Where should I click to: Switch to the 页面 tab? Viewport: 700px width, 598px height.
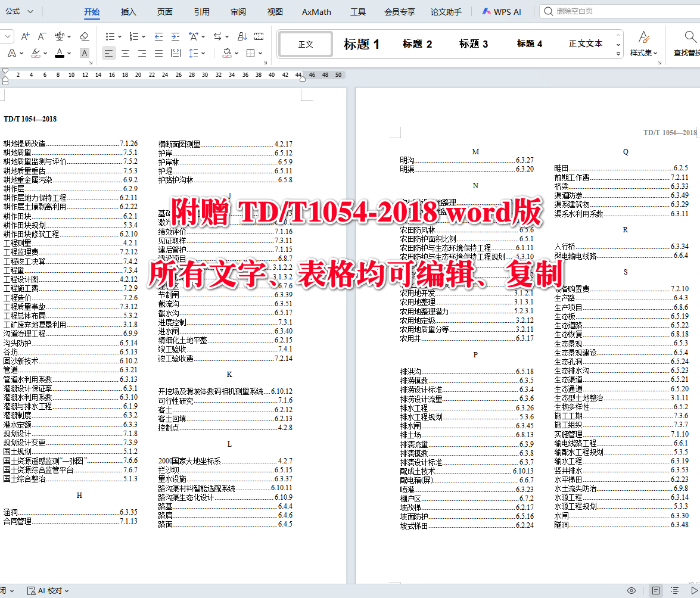coord(165,12)
